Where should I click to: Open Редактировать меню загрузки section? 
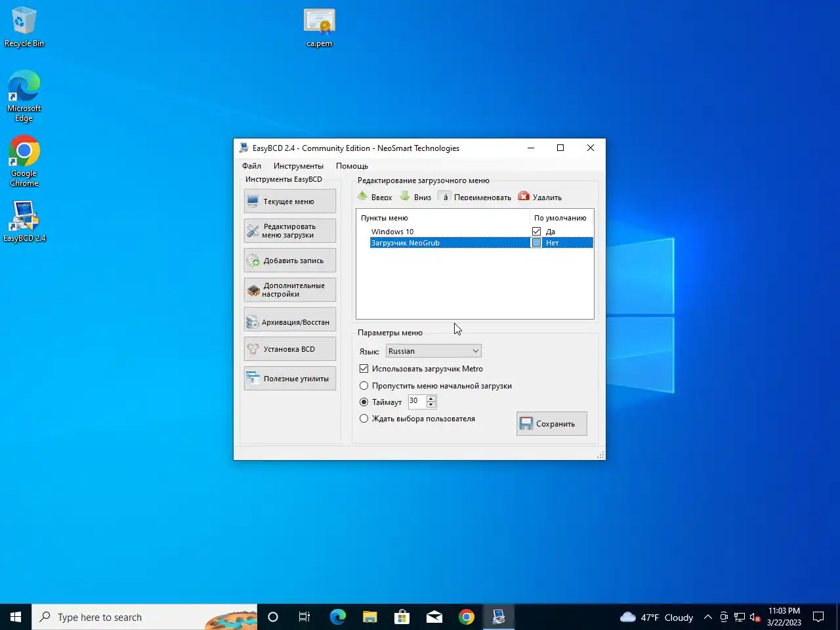(289, 231)
